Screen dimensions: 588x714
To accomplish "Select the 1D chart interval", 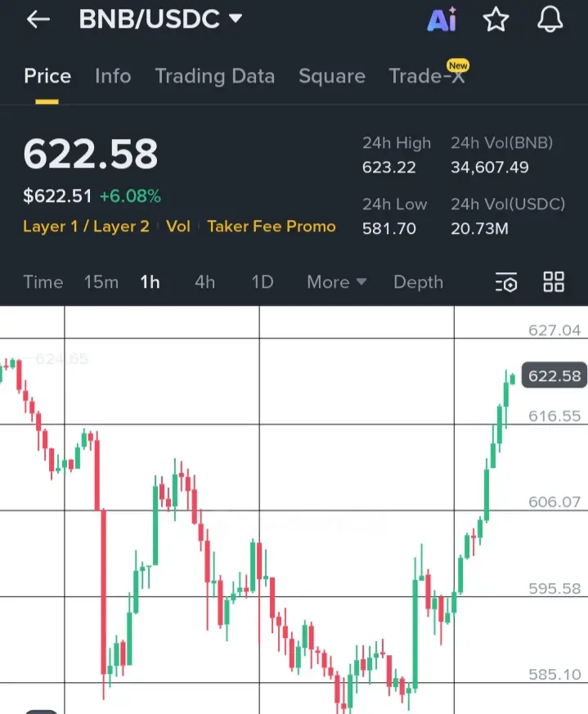I will point(263,282).
